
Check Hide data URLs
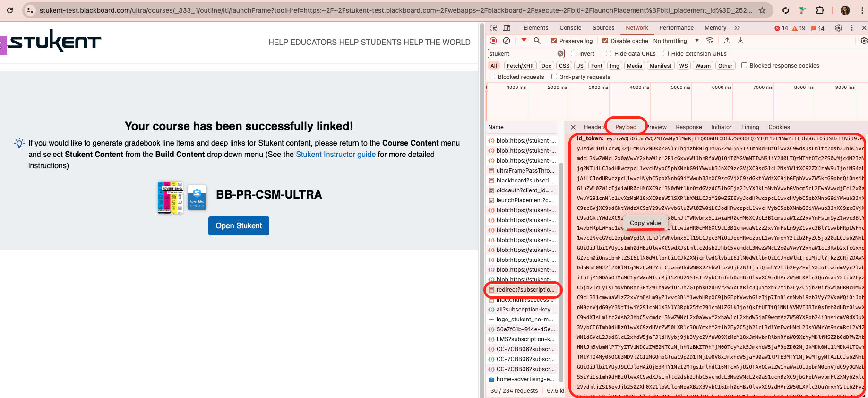tap(609, 53)
